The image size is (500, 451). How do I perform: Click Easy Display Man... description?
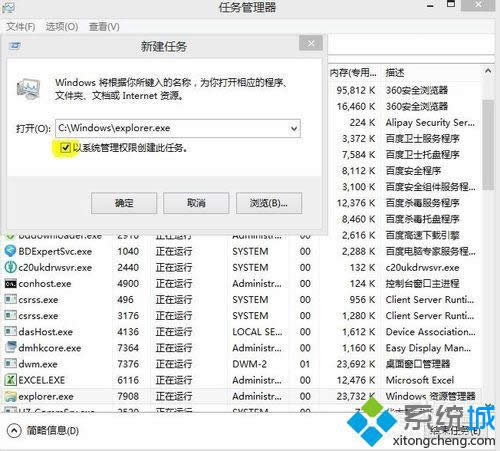tap(428, 348)
